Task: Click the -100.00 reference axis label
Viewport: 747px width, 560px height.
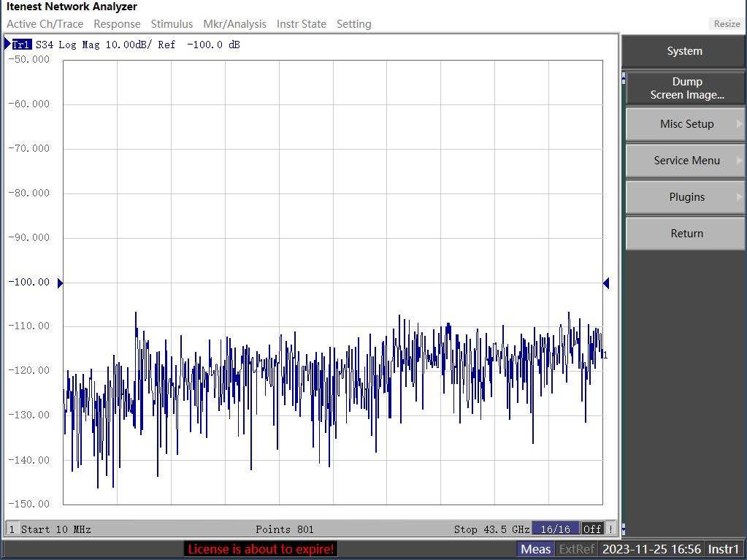Action: tap(29, 282)
